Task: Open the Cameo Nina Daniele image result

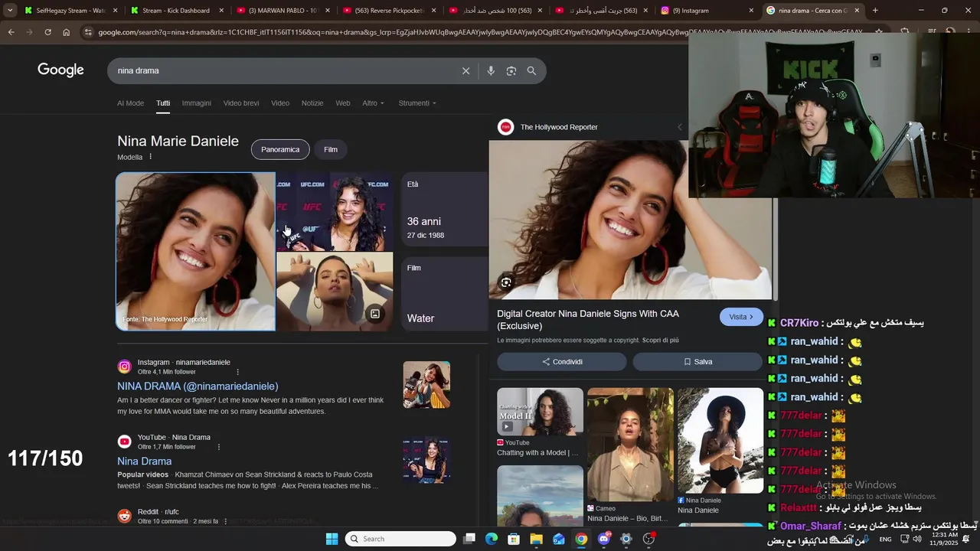Action: click(x=630, y=445)
